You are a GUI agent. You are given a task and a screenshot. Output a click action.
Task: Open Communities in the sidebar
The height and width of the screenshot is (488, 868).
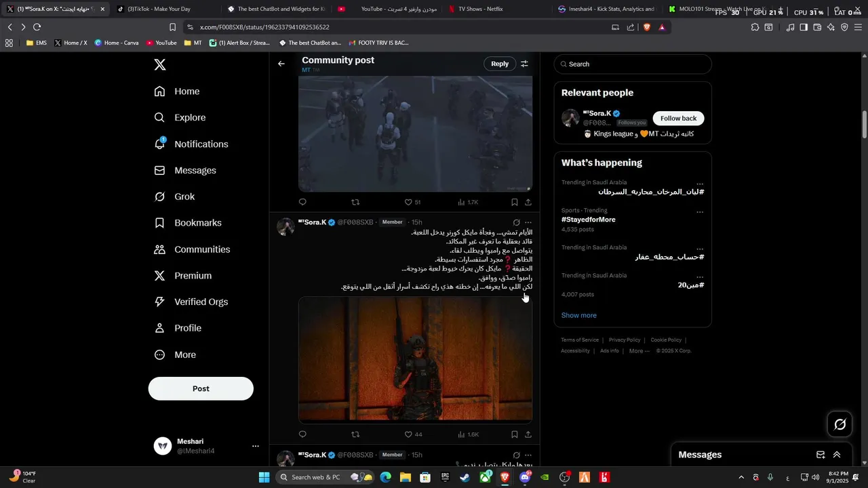point(192,249)
